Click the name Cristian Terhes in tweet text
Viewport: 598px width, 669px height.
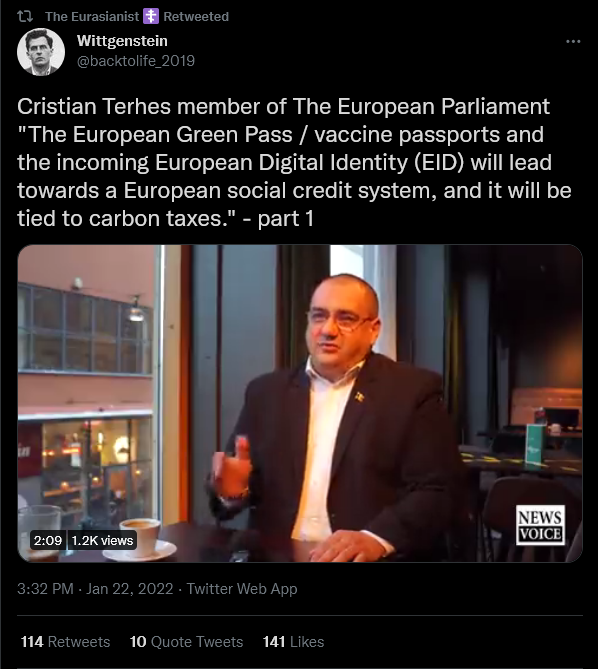[94, 106]
